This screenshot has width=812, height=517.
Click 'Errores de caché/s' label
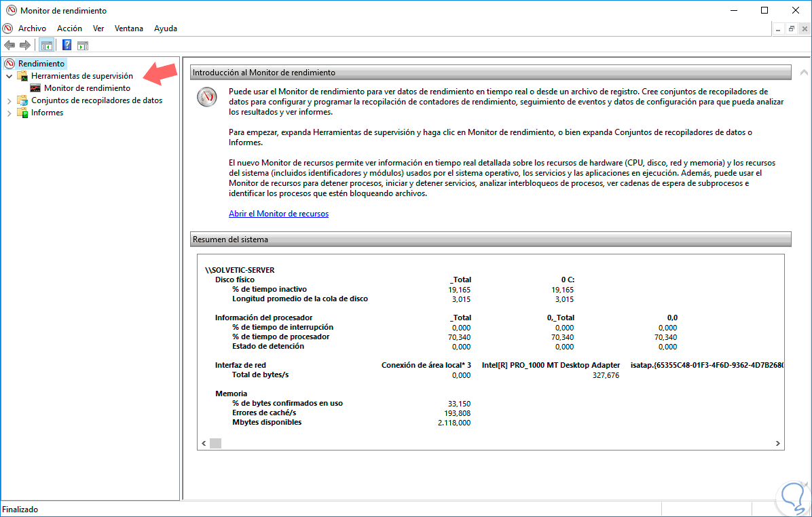point(264,413)
